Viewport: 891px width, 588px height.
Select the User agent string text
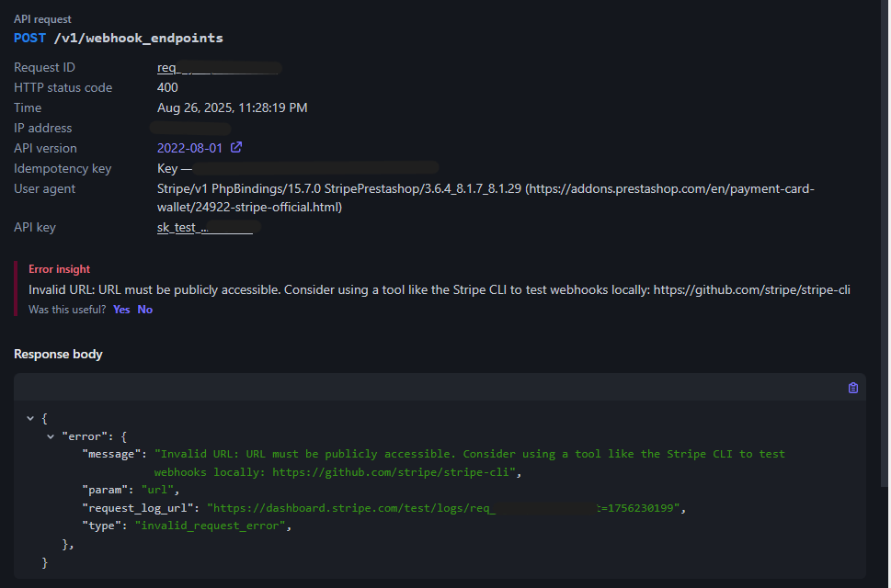(x=485, y=198)
